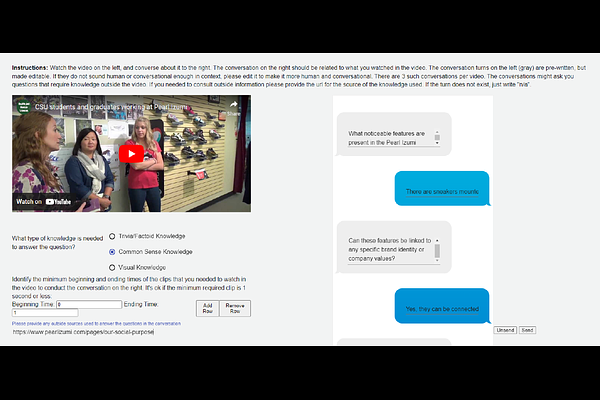Click the video Share arrow icon
The height and width of the screenshot is (400, 600).
point(233,104)
